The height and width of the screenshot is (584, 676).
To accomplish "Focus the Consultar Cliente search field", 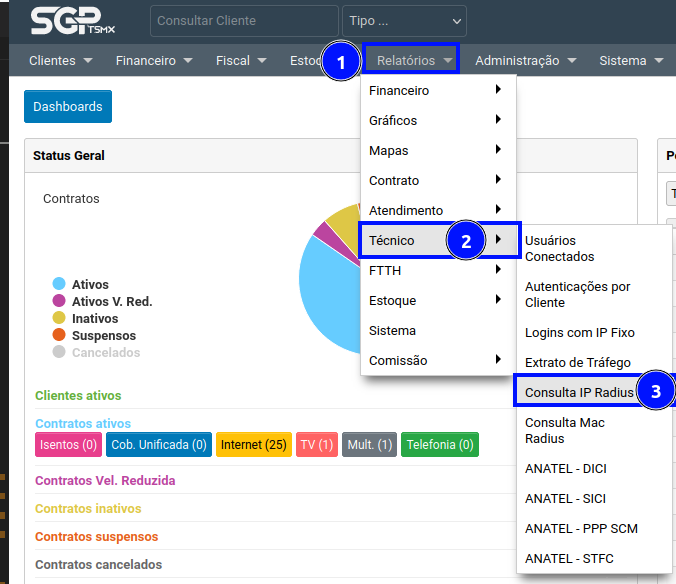I will [x=243, y=20].
